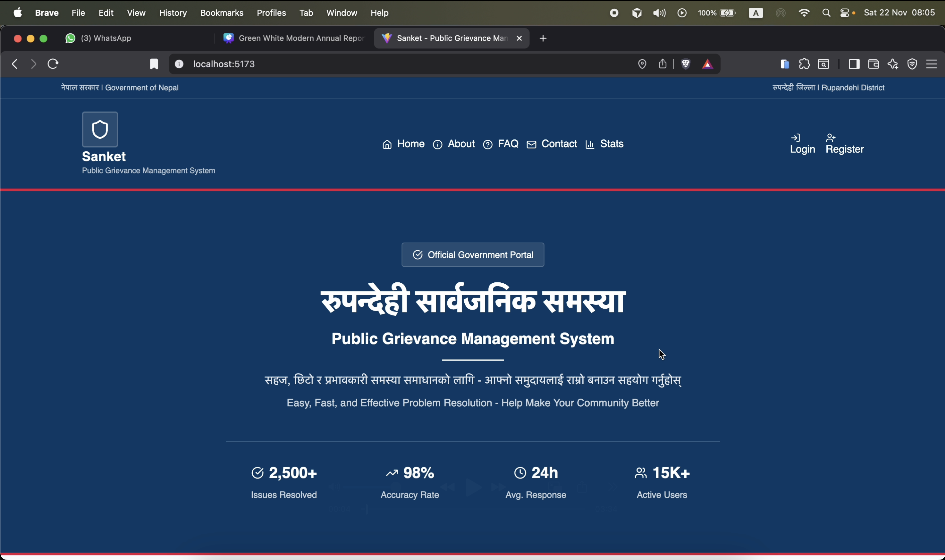Viewport: 945px width, 560px height.
Task: Click the bookmark icon beside address bar
Action: [x=154, y=64]
